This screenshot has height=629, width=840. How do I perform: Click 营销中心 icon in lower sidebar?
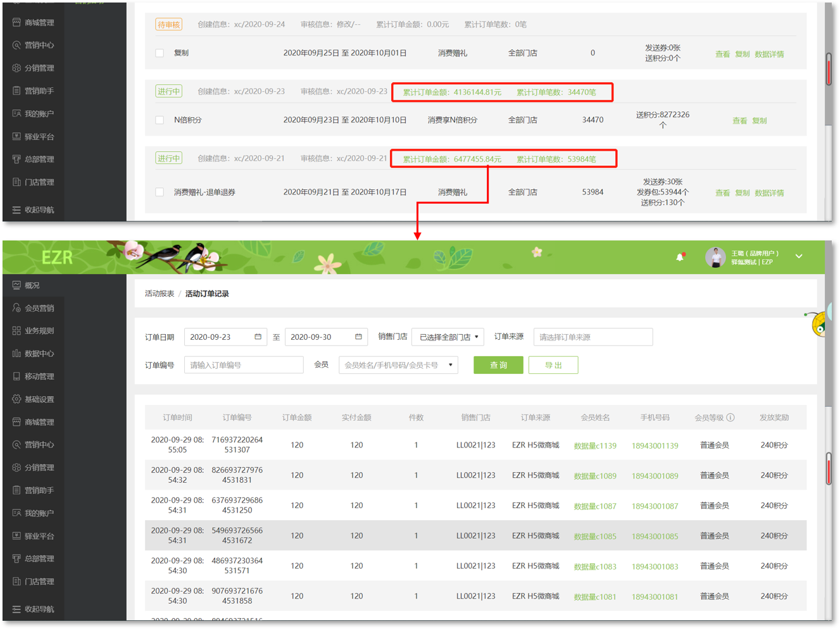coord(16,444)
